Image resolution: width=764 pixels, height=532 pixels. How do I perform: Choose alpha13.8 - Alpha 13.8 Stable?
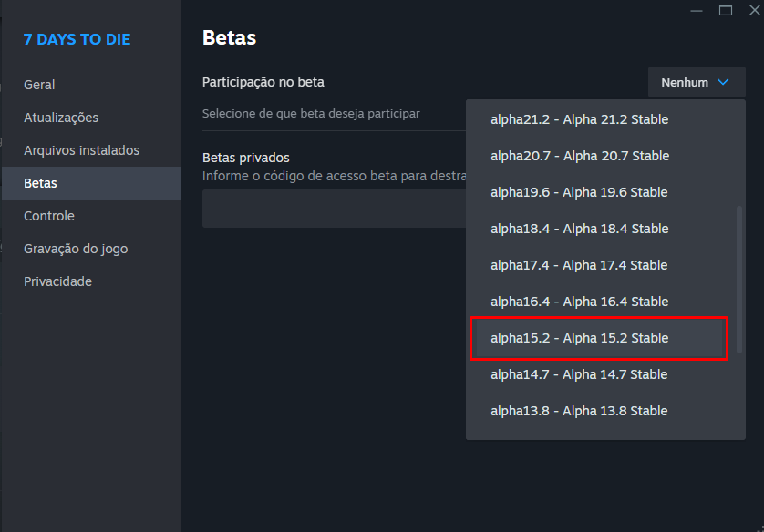601,411
